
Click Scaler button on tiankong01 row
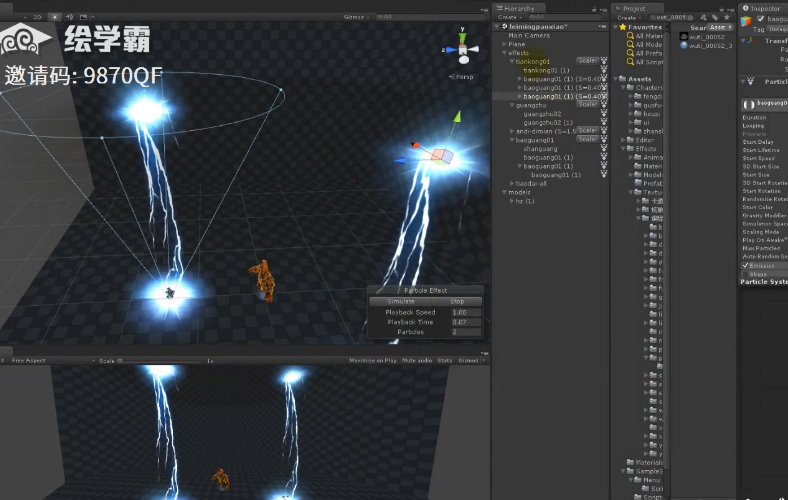[x=587, y=61]
